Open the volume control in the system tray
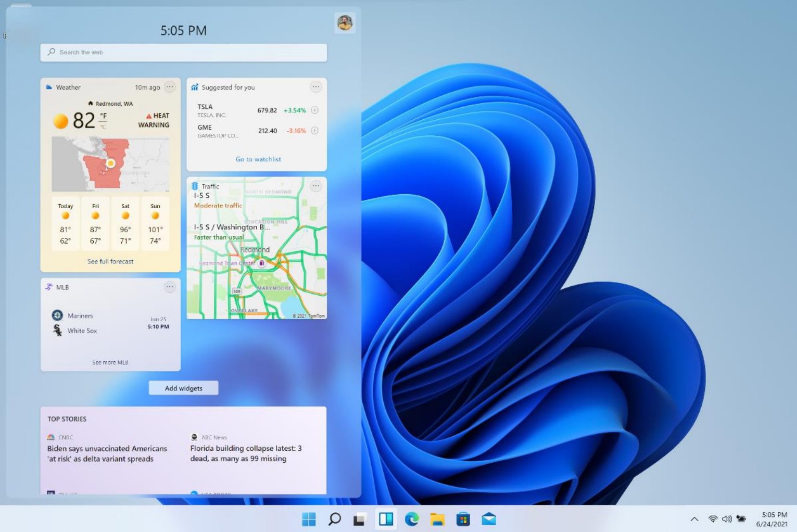797x532 pixels. pos(726,518)
